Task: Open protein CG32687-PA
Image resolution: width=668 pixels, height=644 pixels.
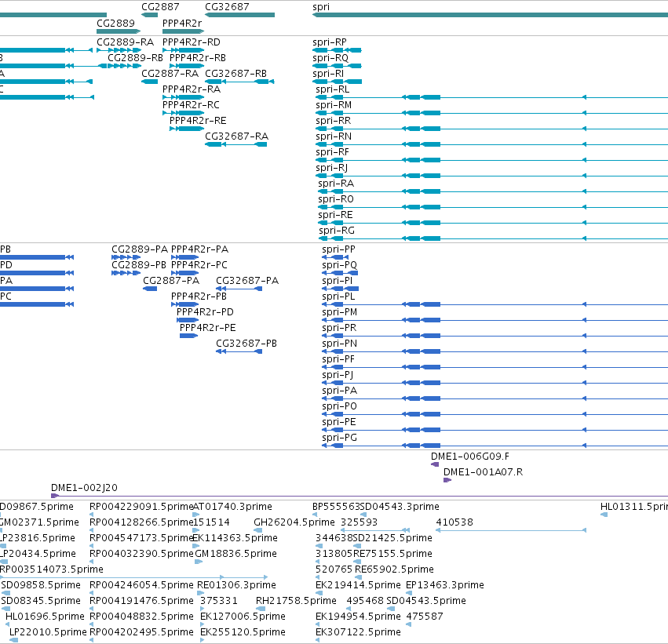Action: [x=247, y=281]
